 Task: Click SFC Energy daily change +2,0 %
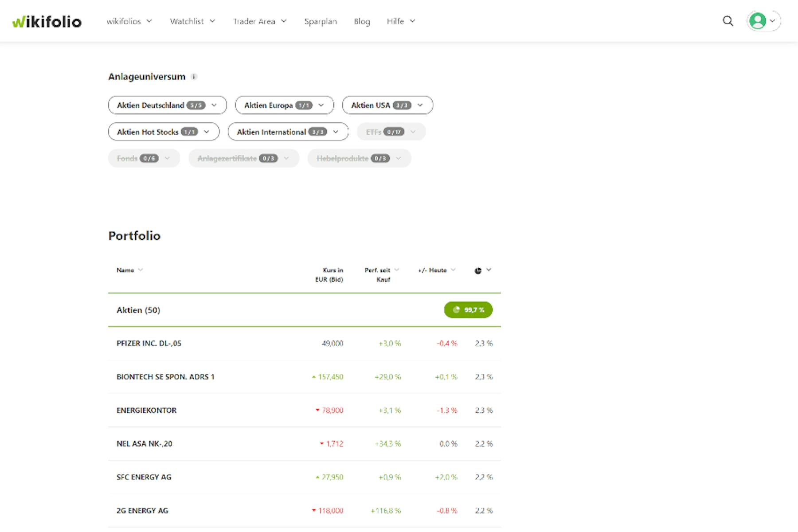pos(446,477)
